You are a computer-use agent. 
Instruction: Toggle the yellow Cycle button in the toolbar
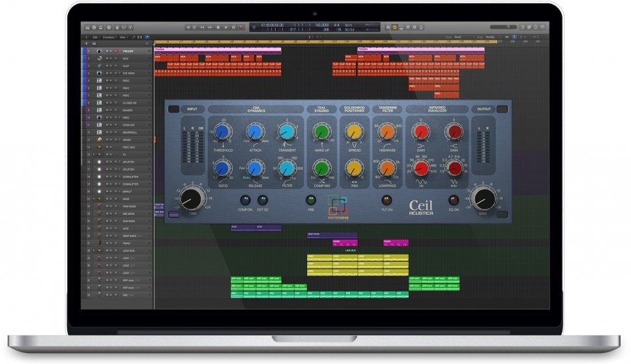tap(395, 27)
